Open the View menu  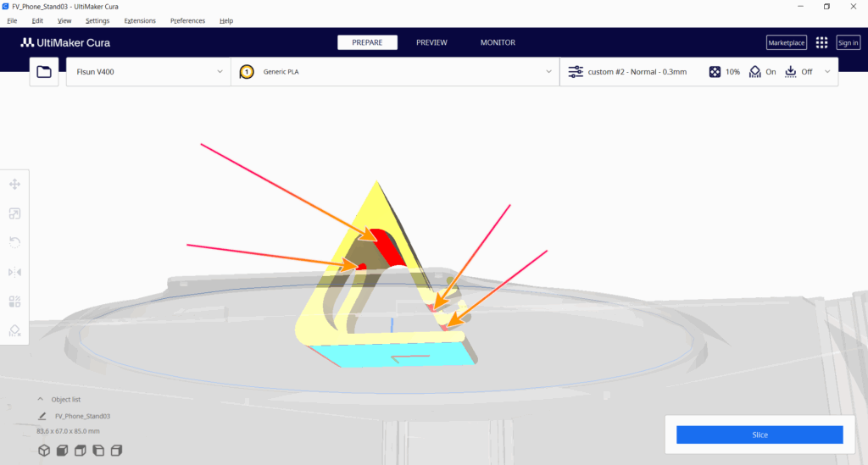click(x=64, y=20)
